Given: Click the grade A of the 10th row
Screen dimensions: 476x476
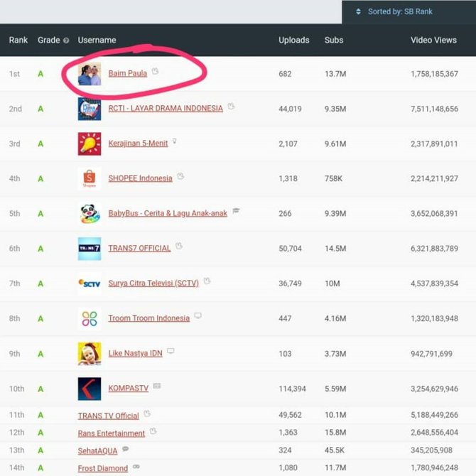Looking at the screenshot, I should click(40, 389).
